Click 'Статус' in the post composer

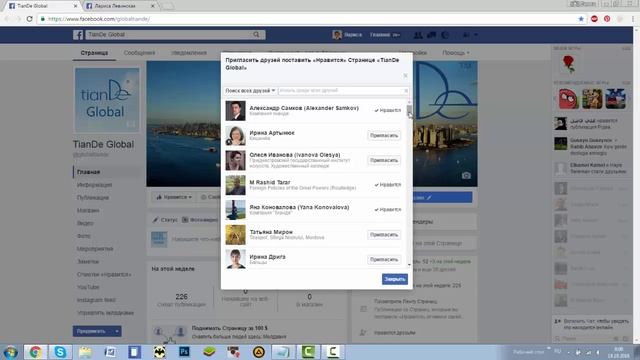pos(166,220)
